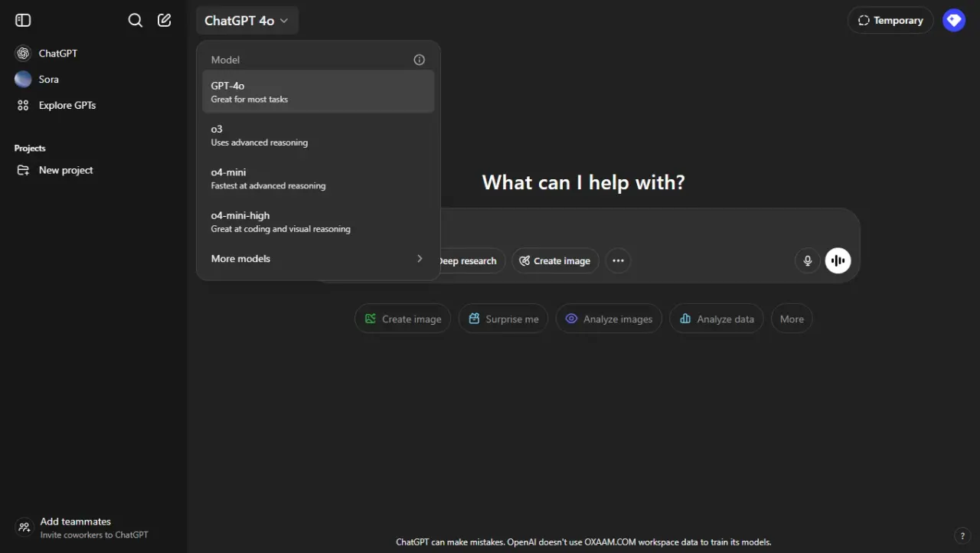Open the blue profile avatar

click(x=954, y=21)
